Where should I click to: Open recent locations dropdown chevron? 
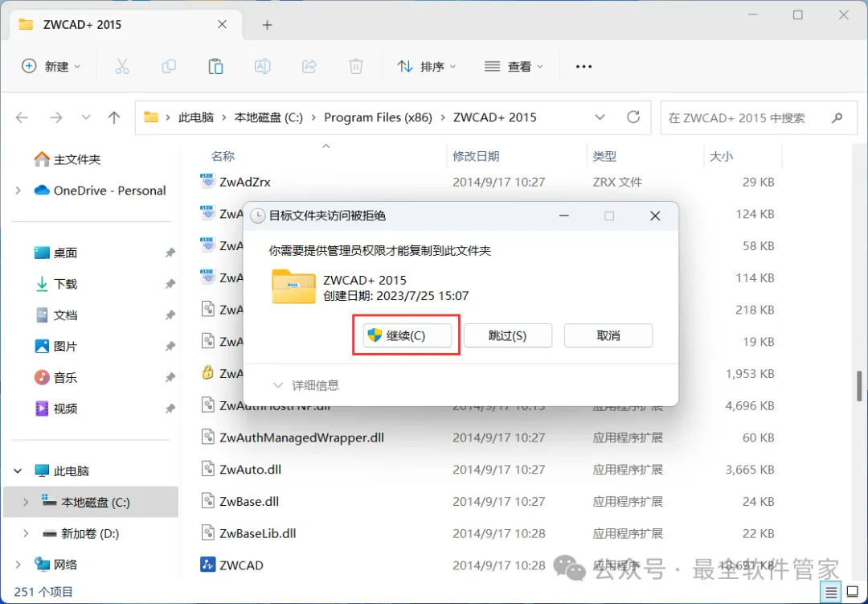pyautogui.click(x=86, y=117)
